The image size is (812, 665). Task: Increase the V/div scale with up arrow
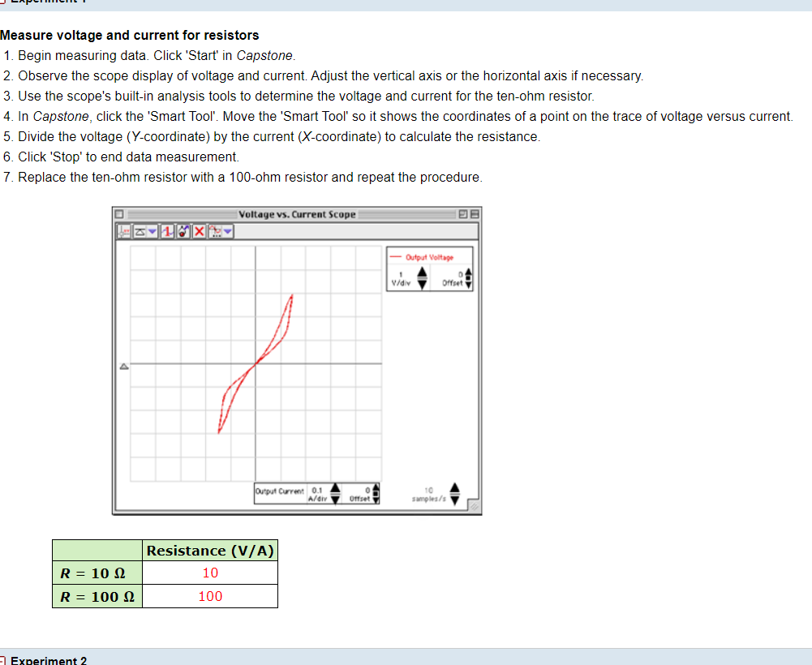[422, 272]
